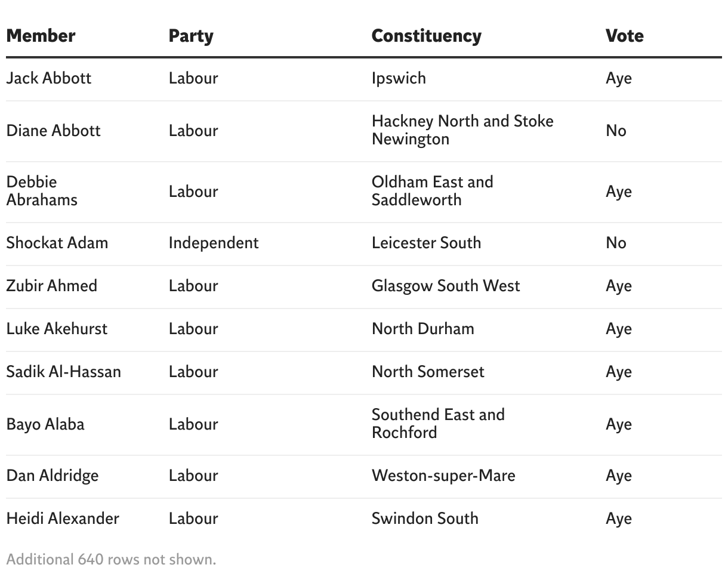Click Shockat Adam's Independent party cell
728x574 pixels.
point(214,243)
